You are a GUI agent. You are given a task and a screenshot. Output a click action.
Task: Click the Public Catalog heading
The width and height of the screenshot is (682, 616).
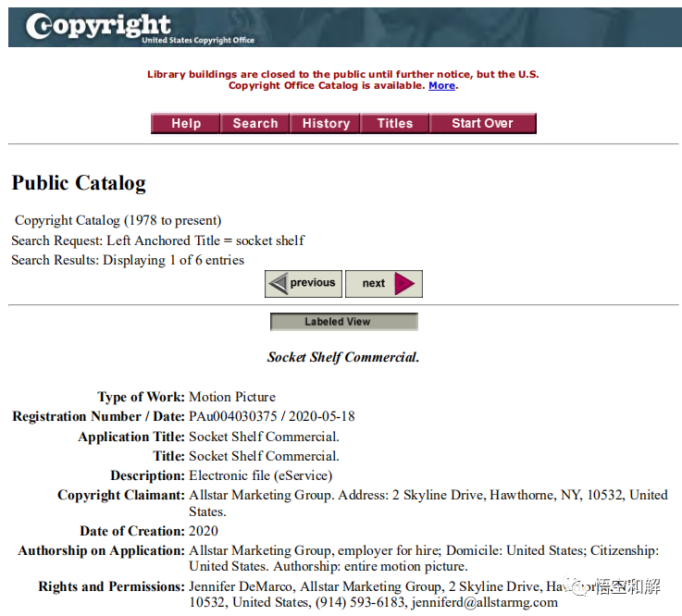[79, 183]
